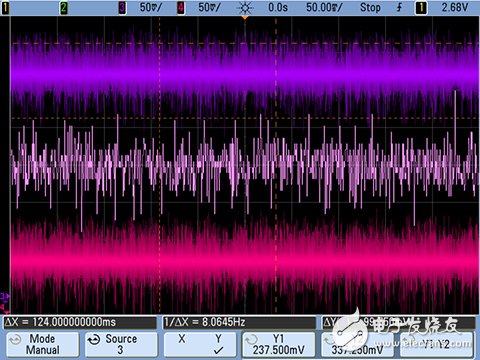Toggle the Y1 Y2 linked cursors softkey

pyautogui.click(x=436, y=344)
